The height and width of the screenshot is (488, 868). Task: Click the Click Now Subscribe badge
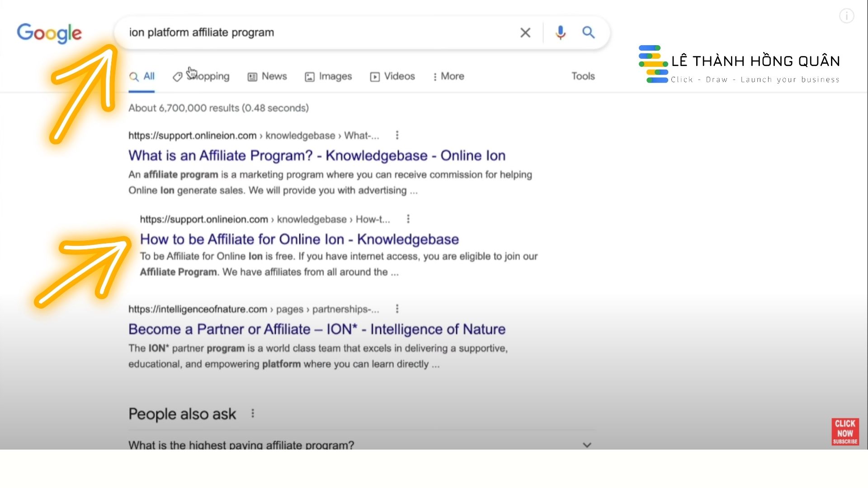point(844,432)
